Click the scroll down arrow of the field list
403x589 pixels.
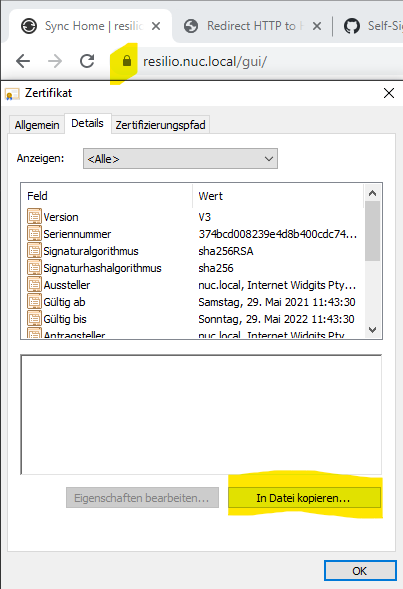[373, 330]
